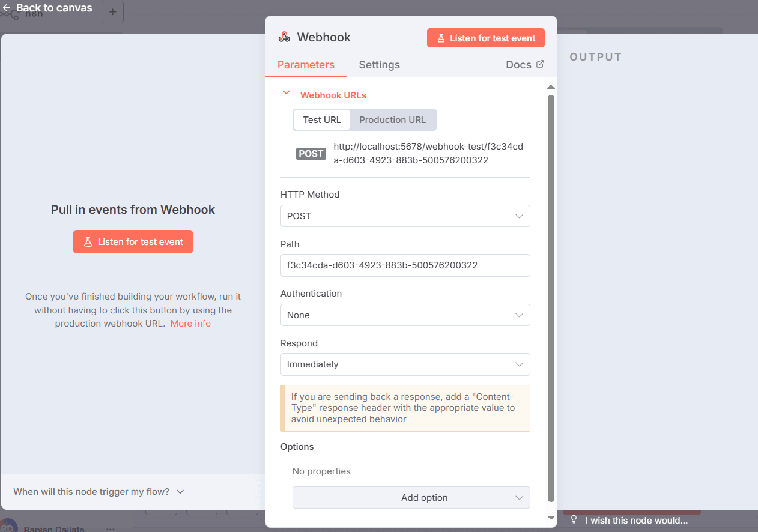The image size is (758, 532).
Task: Click scrollbar up arrow in parameters panel
Action: pos(551,88)
